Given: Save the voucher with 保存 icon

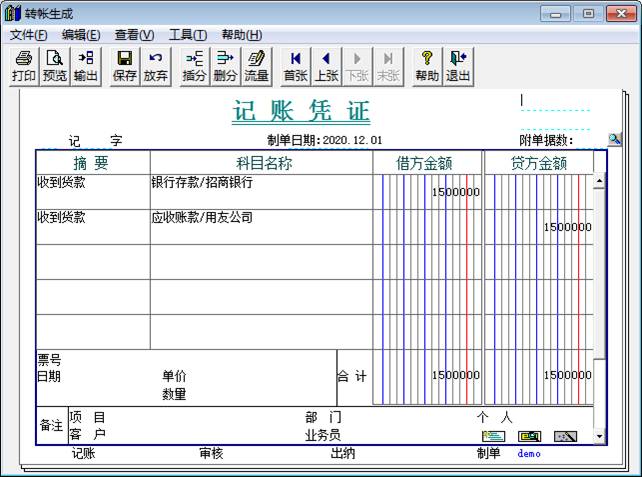Looking at the screenshot, I should pos(125,66).
